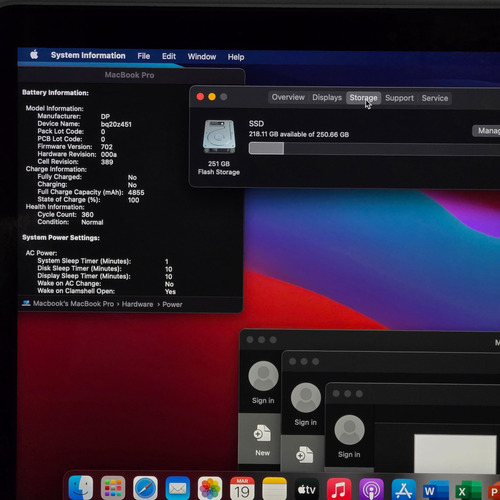This screenshot has width=500, height=500.
Task: Open Mail from the Dock
Action: (x=178, y=489)
